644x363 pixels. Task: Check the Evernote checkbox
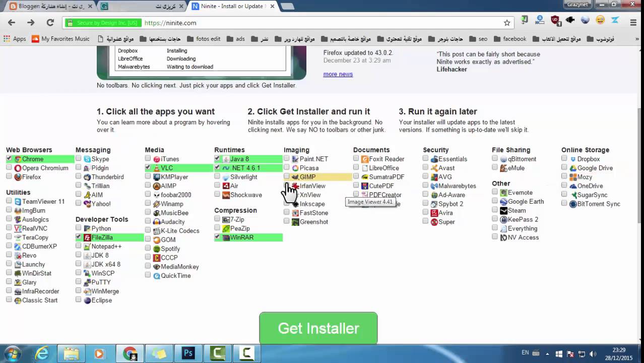point(495,192)
